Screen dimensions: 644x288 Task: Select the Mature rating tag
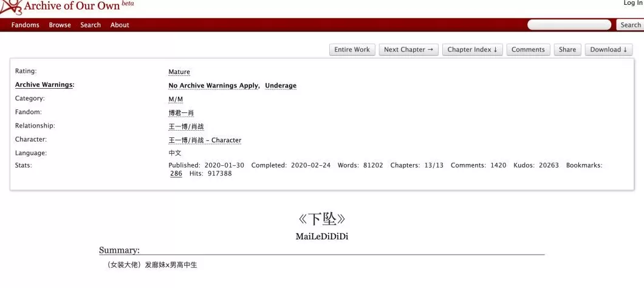click(179, 72)
